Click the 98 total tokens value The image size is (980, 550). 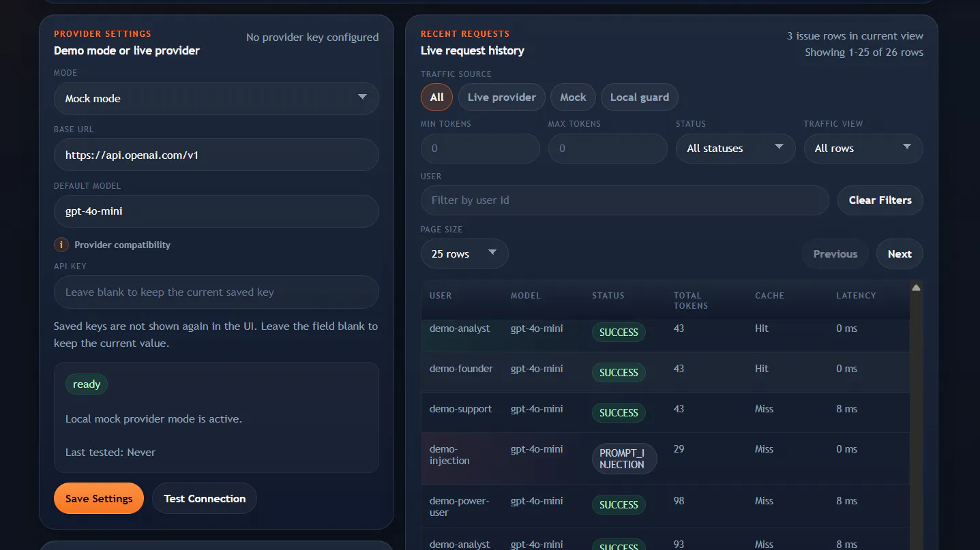(x=679, y=501)
